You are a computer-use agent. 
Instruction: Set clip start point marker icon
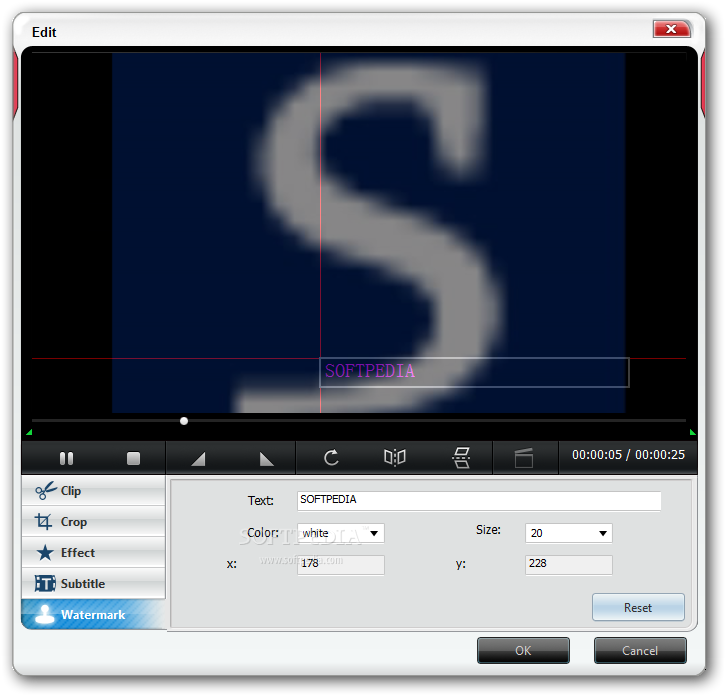click(x=198, y=459)
